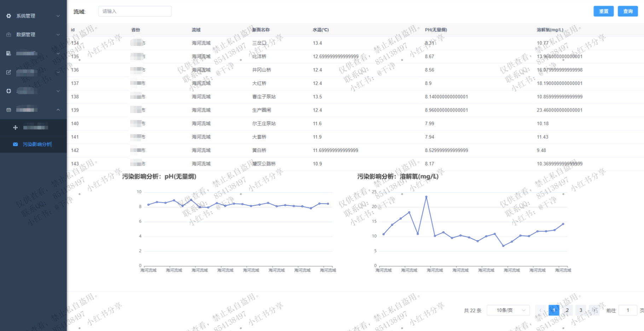Screen dimensions: 644x331
Task: Select the 污染影响分析 menu item
Action: click(x=37, y=144)
